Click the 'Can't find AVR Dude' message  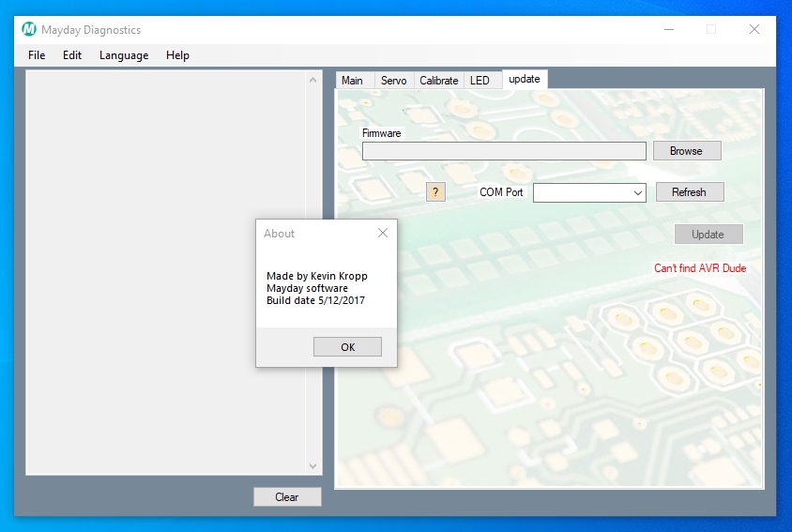pos(700,268)
